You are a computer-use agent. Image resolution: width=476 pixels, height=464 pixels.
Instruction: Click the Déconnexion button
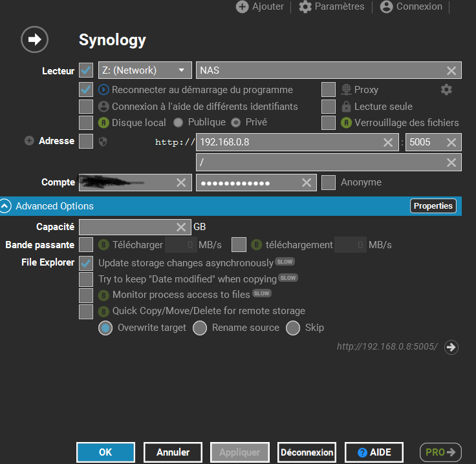[x=307, y=452]
